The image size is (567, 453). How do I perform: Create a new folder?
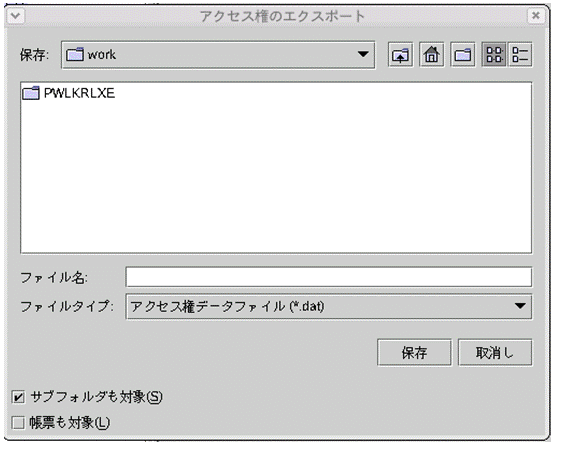point(462,55)
